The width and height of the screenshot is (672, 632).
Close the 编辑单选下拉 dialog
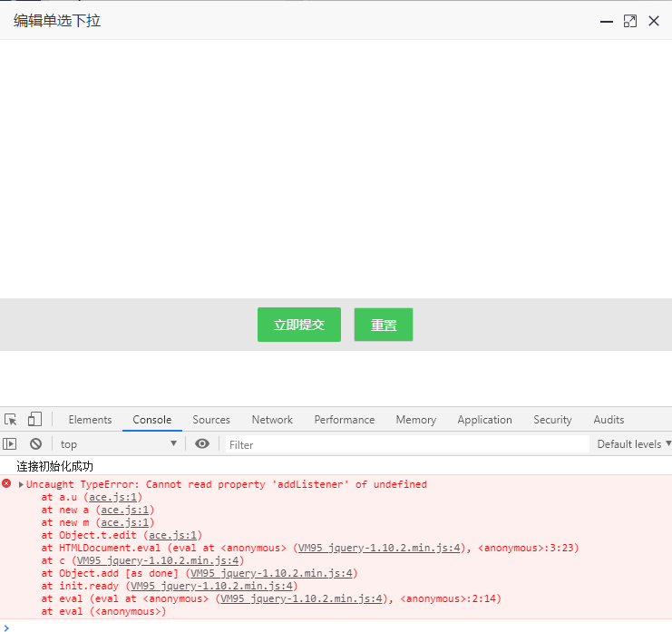pyautogui.click(x=654, y=21)
